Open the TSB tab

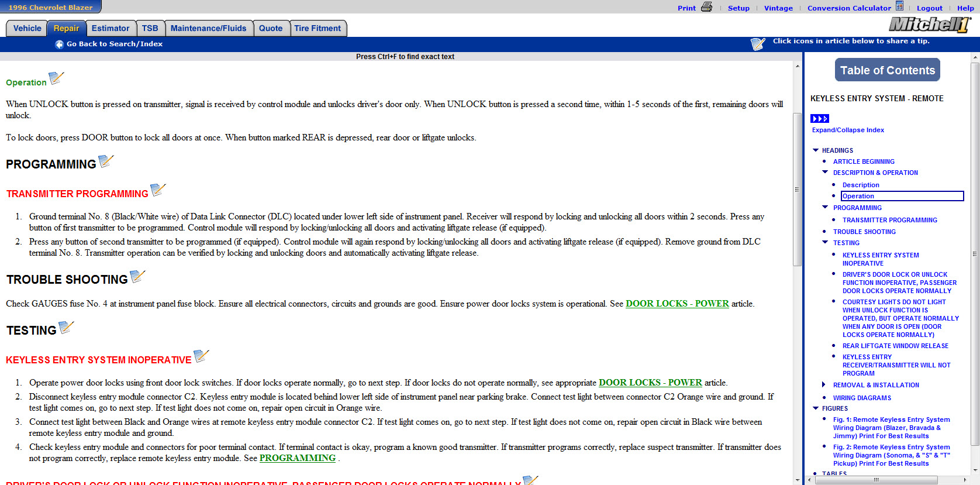(150, 28)
